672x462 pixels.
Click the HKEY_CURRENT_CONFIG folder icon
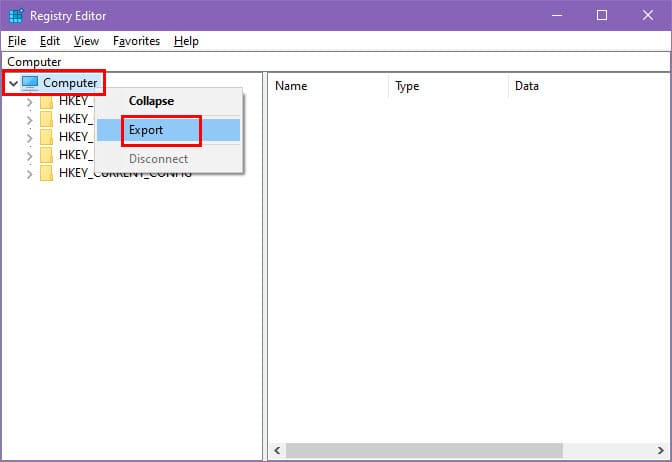[x=46, y=173]
